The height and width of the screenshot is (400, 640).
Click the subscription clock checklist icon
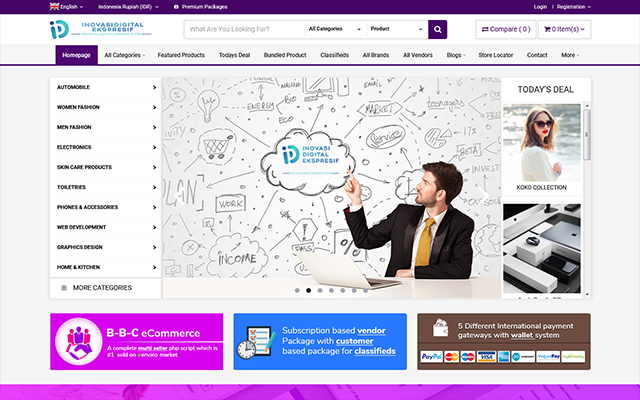click(x=255, y=342)
